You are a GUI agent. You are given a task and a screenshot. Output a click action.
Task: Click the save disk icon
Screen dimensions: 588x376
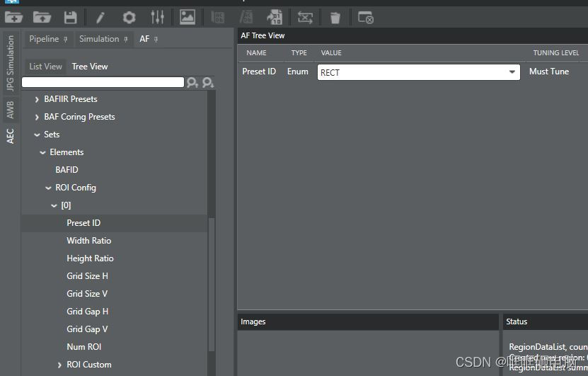(70, 17)
